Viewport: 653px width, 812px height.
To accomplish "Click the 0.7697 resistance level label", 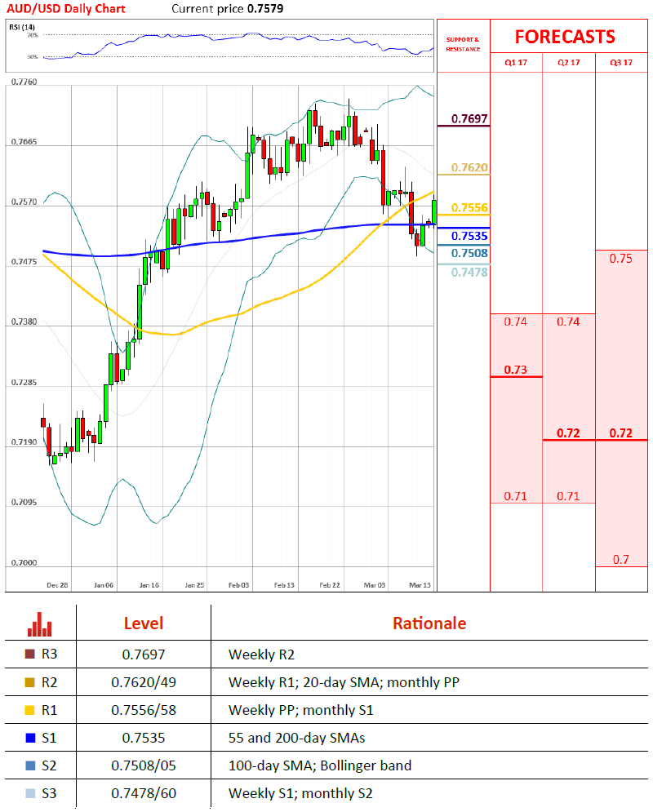I will pos(469,119).
